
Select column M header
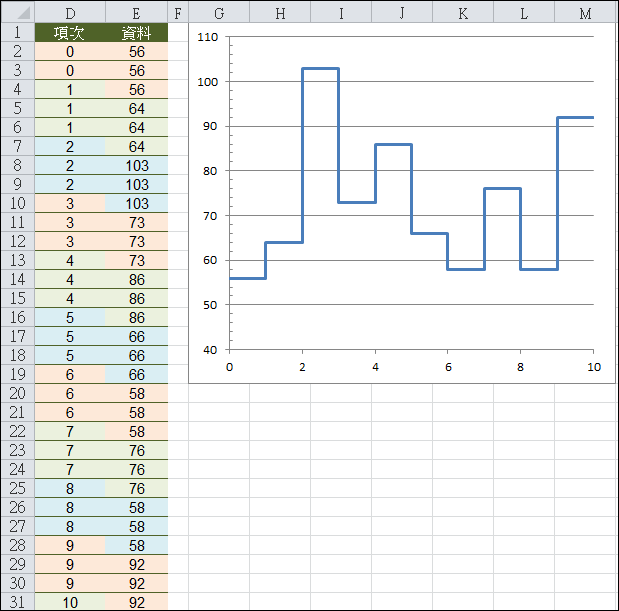tap(585, 13)
